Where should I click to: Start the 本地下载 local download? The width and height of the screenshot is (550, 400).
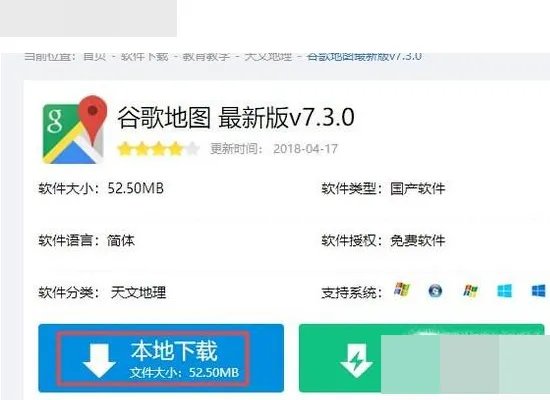click(x=161, y=358)
